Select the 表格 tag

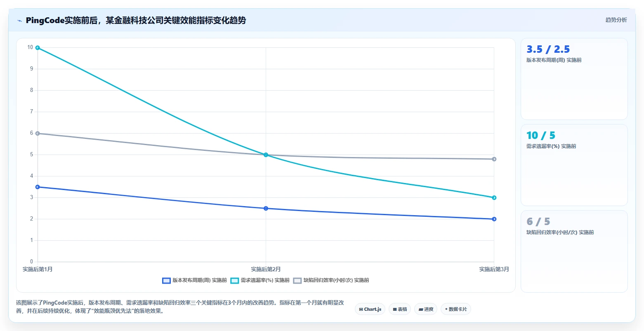[400, 309]
